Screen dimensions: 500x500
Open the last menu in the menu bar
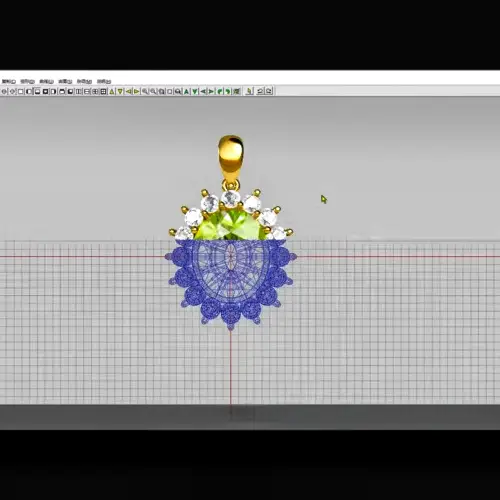point(104,81)
